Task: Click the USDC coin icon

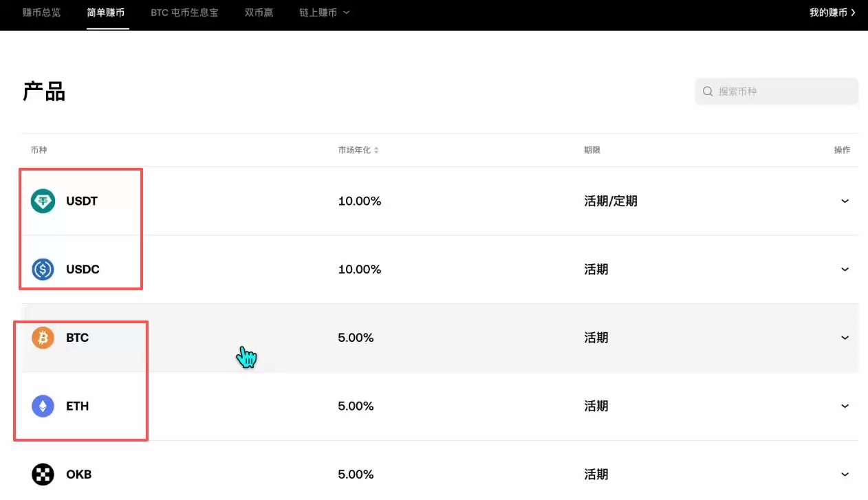Action: (42, 269)
